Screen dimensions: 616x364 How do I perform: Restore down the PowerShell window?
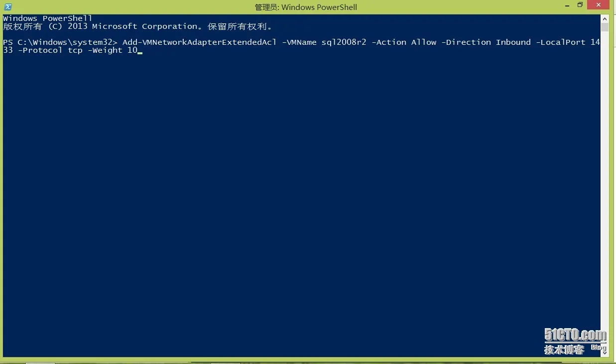(580, 5)
